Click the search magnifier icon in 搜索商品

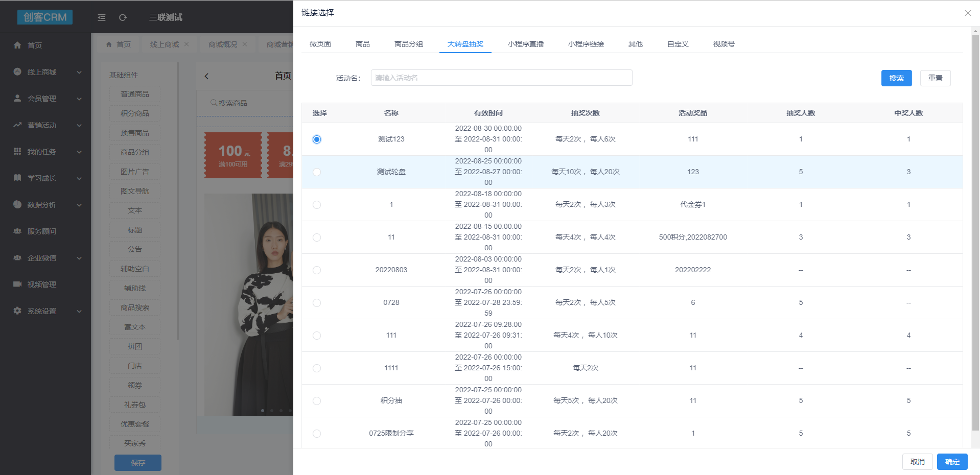click(214, 103)
